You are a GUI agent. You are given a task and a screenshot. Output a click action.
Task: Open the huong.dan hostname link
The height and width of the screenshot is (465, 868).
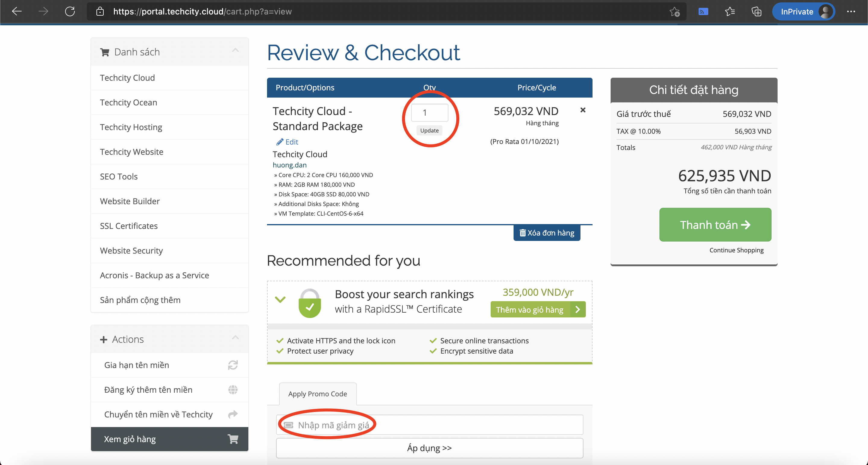pos(290,165)
